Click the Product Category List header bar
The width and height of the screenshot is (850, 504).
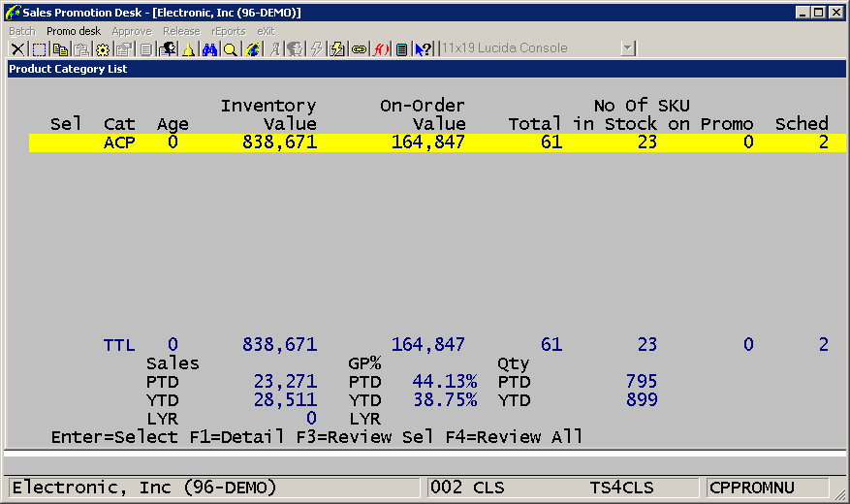pos(426,69)
